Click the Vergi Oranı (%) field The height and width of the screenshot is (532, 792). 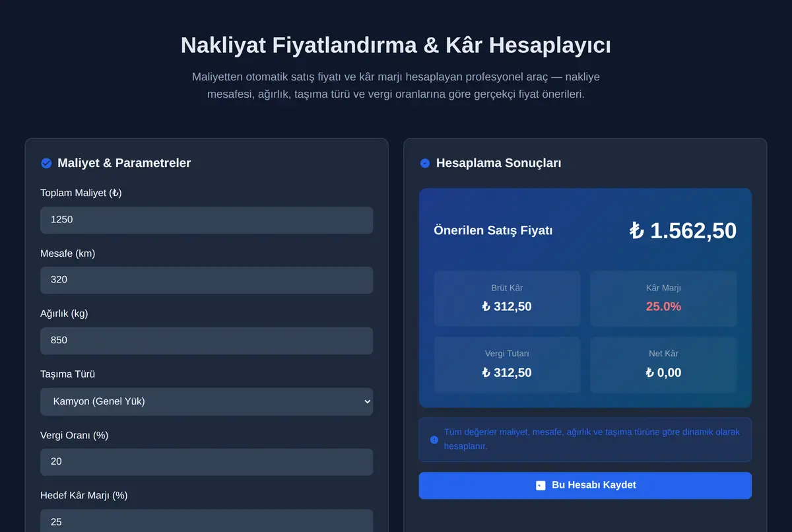207,462
